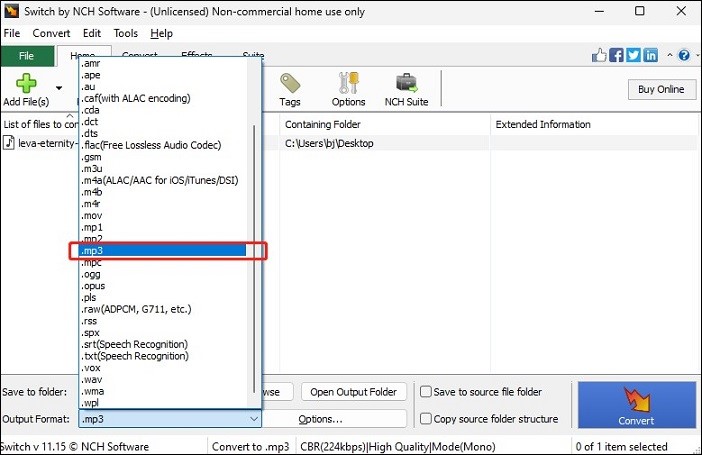The width and height of the screenshot is (702, 455).
Task: Open the Options toolbar tool
Action: (348, 90)
